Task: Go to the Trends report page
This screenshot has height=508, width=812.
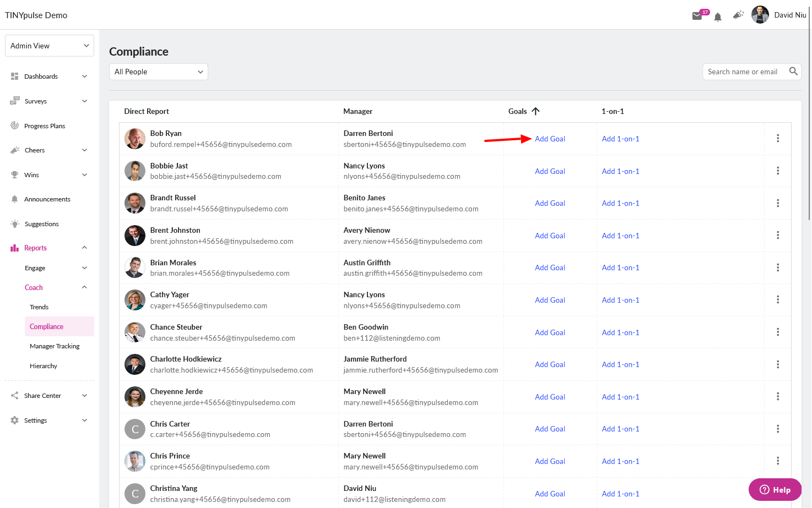Action: click(39, 307)
